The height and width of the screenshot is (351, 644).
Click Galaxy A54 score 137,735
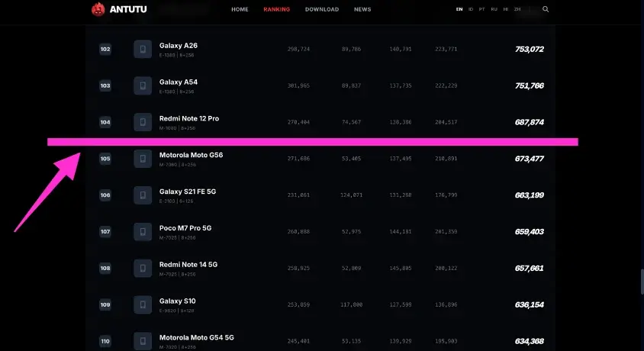[x=401, y=85]
